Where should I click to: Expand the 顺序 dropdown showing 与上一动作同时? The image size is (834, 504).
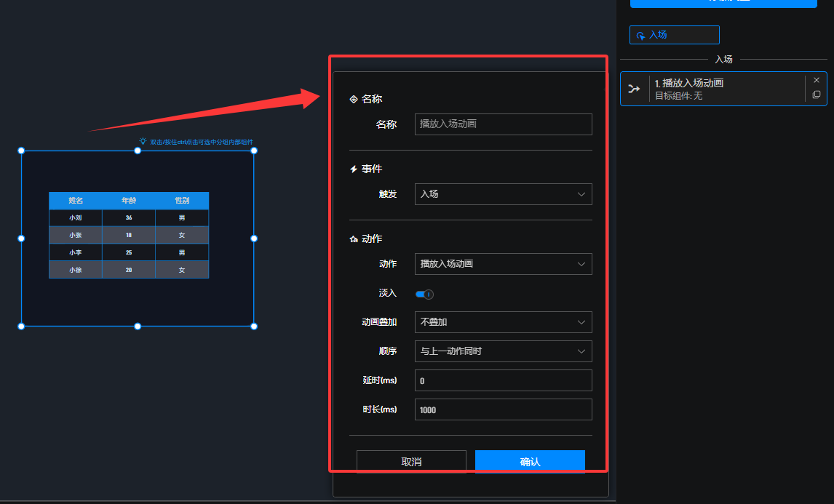point(503,351)
